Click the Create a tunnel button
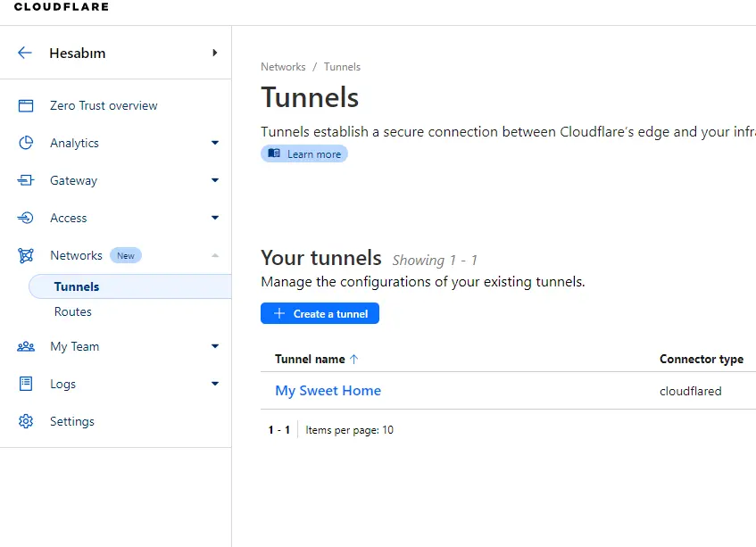The image size is (756, 547). [x=320, y=313]
